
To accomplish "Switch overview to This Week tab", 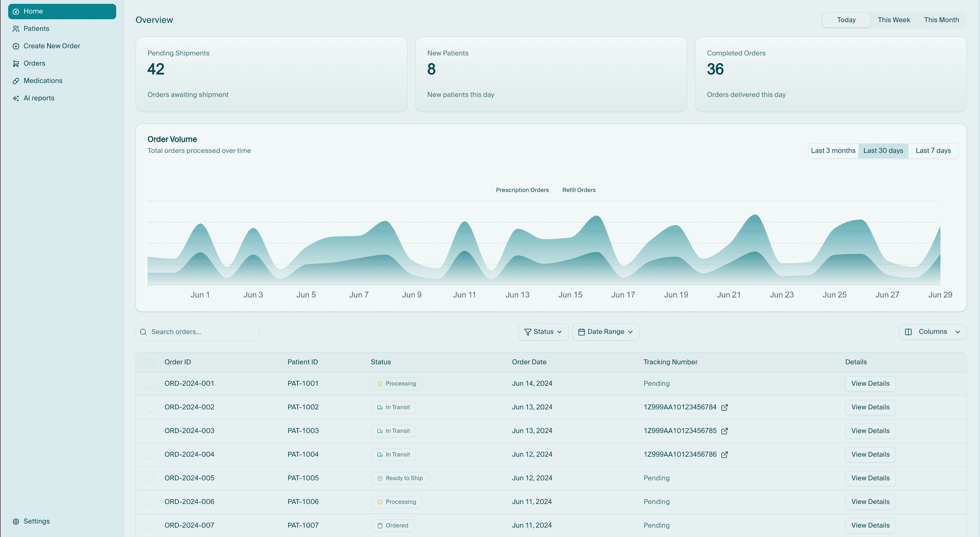I will pos(894,20).
